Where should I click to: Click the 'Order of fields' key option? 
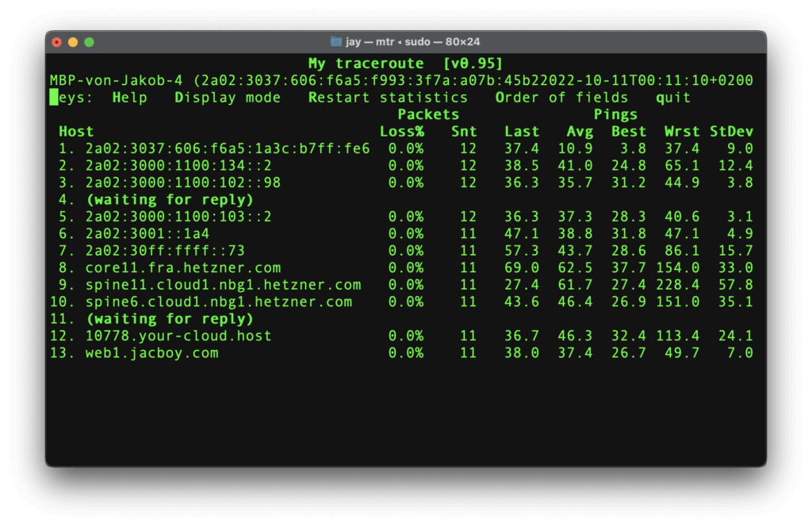pos(561,98)
